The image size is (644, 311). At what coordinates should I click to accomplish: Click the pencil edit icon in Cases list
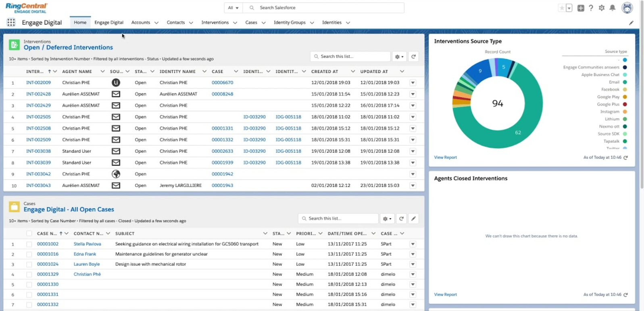(413, 219)
